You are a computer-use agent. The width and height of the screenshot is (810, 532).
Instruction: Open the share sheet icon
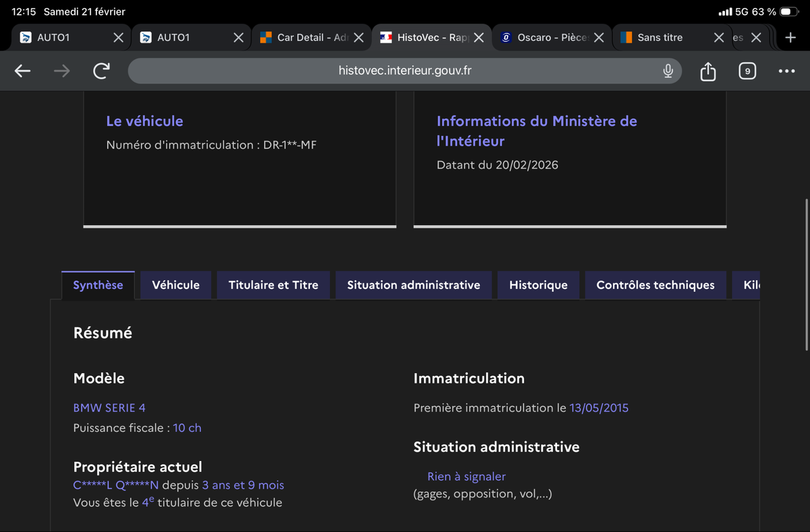707,71
